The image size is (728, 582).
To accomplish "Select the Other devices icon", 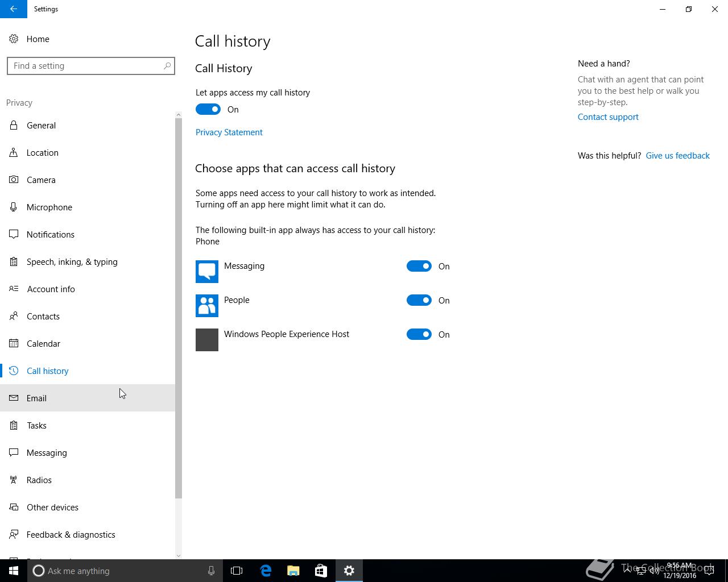I will tap(14, 507).
